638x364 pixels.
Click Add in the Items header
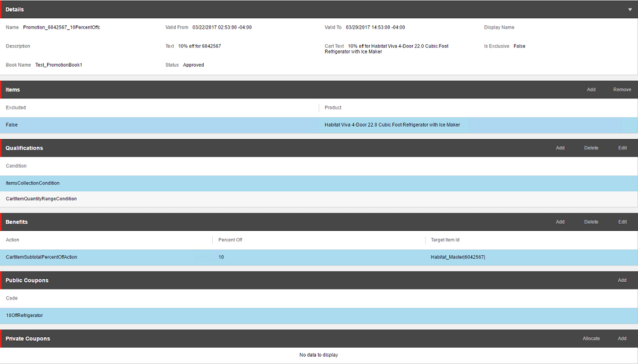pos(591,89)
